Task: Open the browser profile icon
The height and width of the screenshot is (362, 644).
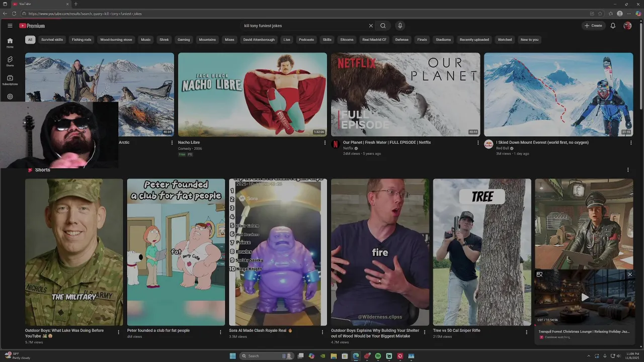Action: pos(620,14)
